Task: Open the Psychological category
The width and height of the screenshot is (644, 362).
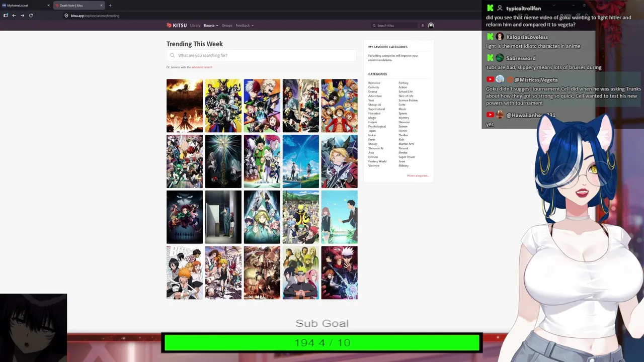Action: click(x=377, y=127)
